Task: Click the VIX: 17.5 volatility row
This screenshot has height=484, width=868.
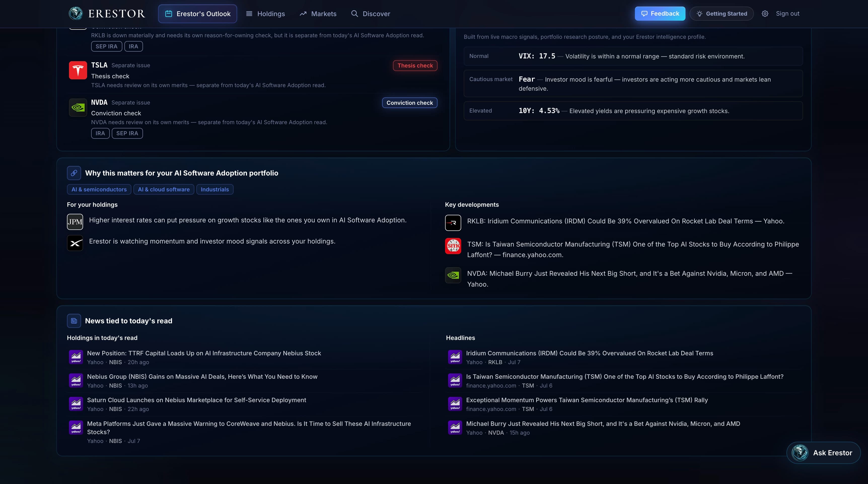Action: click(x=633, y=56)
